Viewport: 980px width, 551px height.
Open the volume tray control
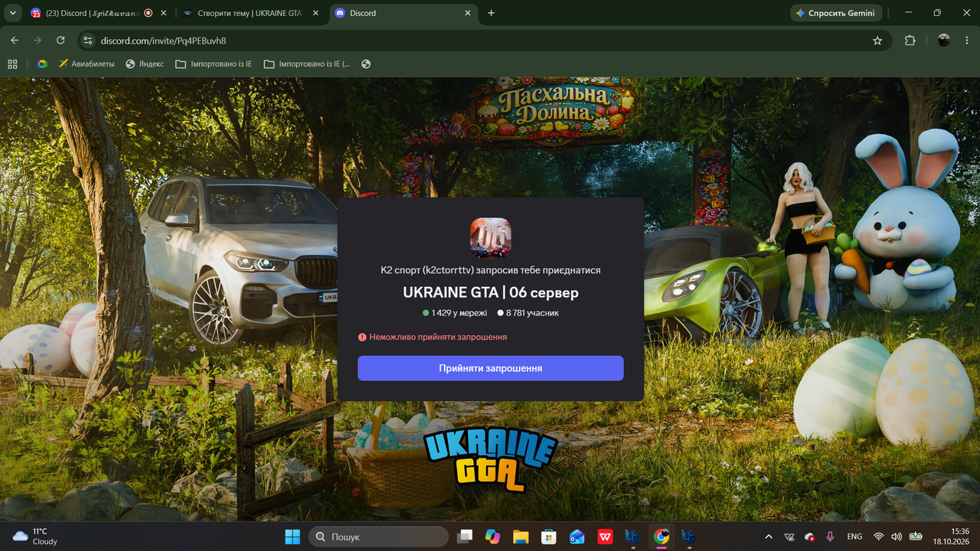(897, 536)
